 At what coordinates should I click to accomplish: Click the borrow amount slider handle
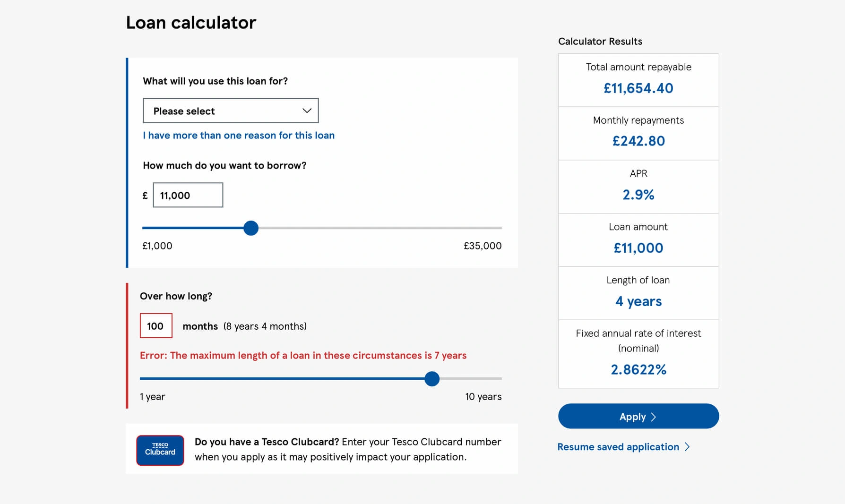point(251,228)
